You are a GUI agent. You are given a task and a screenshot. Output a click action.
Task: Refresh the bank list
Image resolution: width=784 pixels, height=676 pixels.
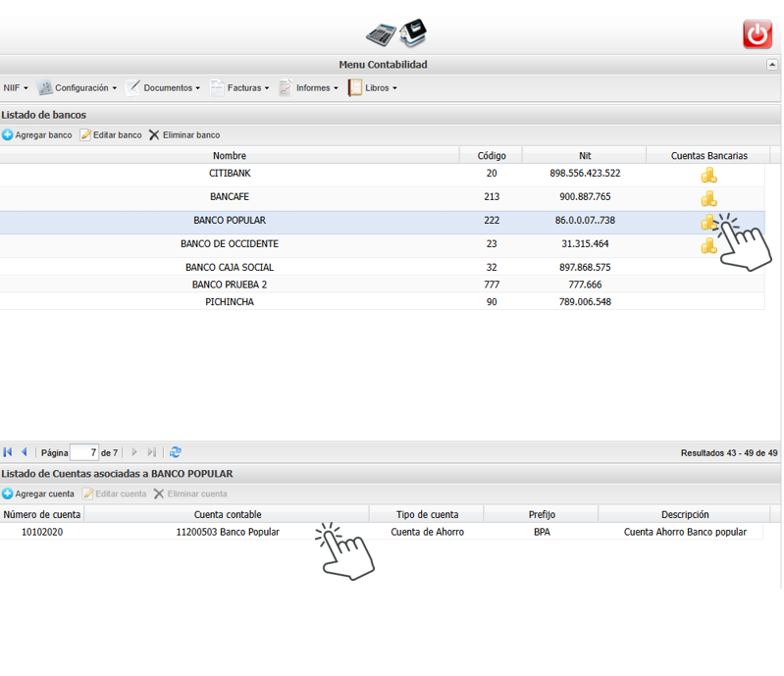point(175,452)
